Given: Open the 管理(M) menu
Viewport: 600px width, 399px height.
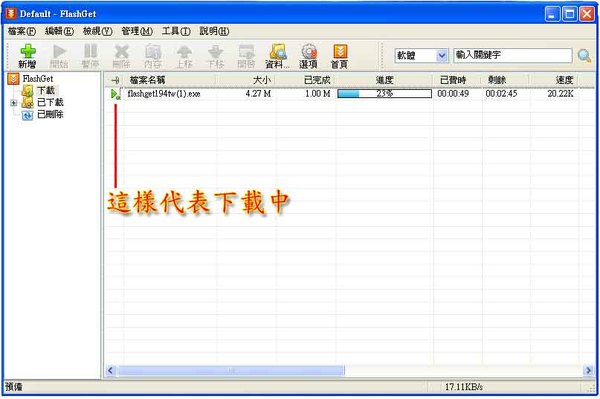Looking at the screenshot, I should tap(137, 31).
